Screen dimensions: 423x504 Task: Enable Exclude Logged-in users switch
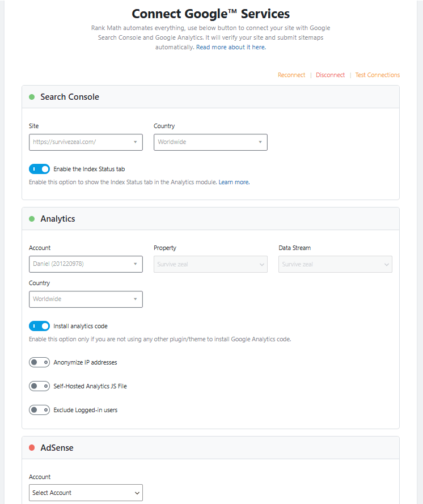click(x=39, y=410)
